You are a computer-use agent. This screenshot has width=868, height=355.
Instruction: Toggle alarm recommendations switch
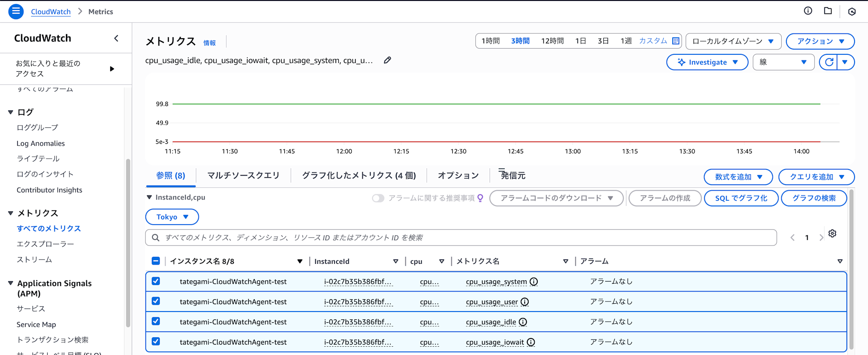pos(378,198)
